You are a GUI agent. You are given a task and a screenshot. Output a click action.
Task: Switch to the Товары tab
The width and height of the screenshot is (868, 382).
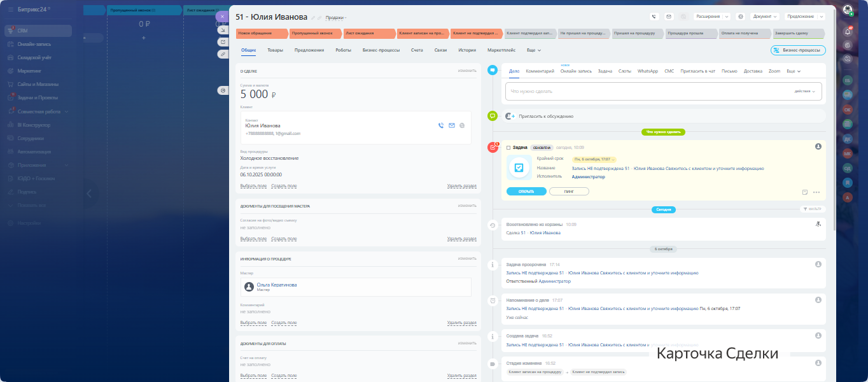point(275,50)
